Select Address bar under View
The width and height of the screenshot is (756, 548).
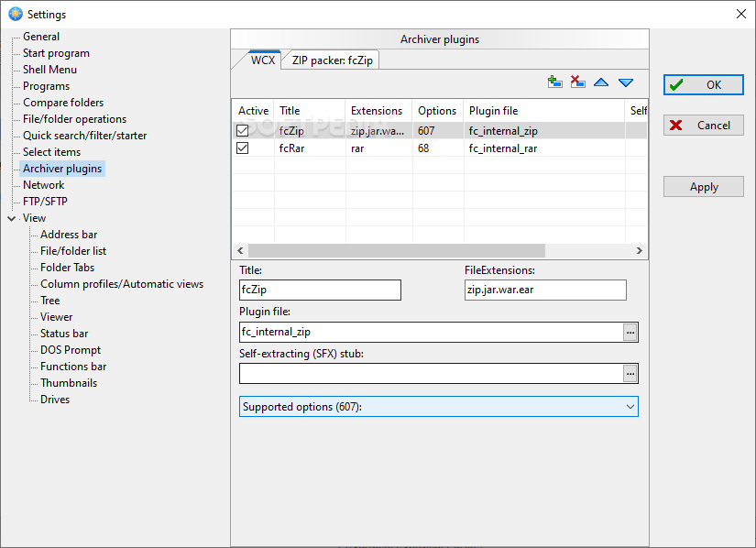69,235
